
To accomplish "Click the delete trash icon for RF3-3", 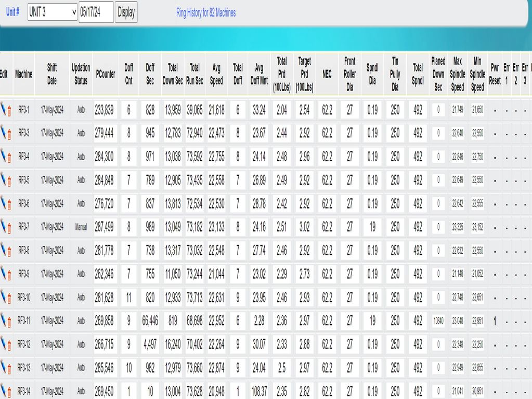I will (9, 135).
